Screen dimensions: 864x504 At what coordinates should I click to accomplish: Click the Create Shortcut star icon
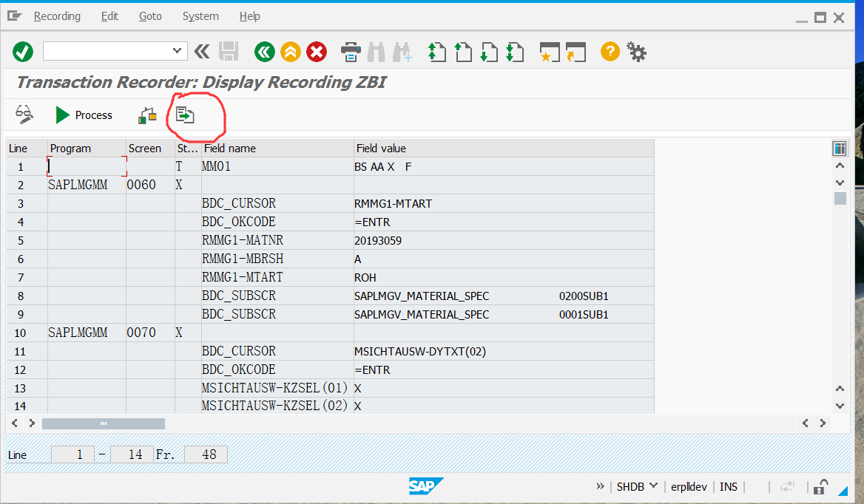548,51
